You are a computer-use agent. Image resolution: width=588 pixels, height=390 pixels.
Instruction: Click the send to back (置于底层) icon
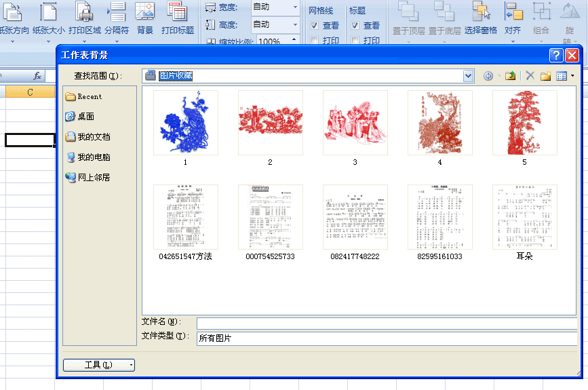pyautogui.click(x=444, y=12)
